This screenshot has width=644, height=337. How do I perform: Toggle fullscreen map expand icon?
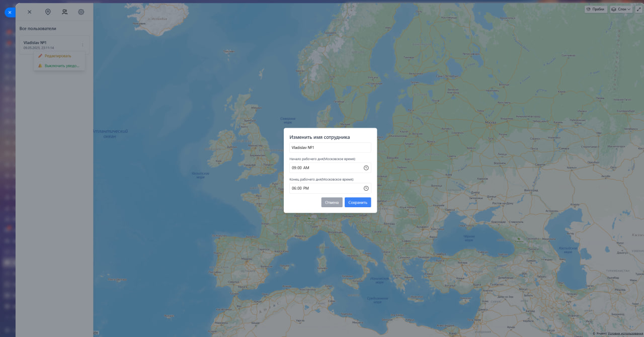pos(639,9)
